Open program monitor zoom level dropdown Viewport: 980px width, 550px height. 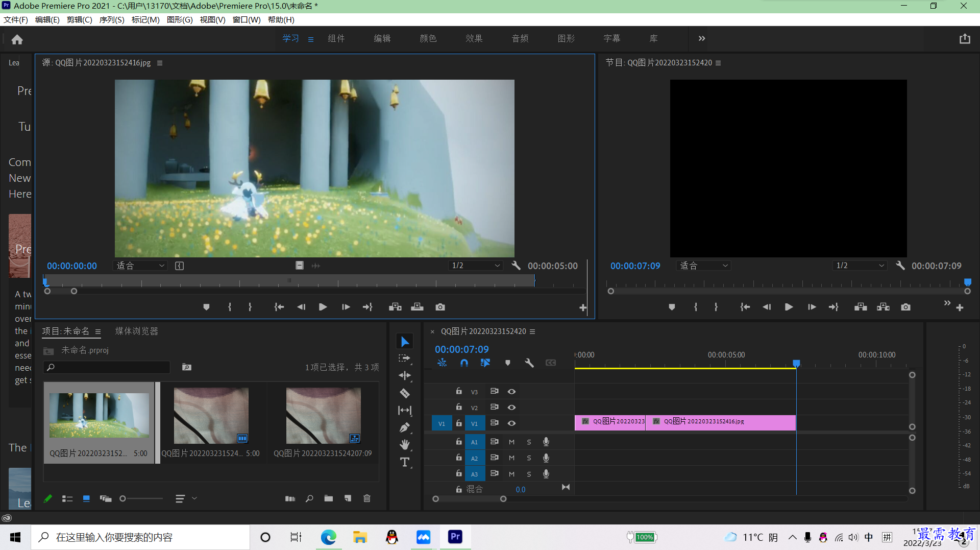click(x=703, y=266)
